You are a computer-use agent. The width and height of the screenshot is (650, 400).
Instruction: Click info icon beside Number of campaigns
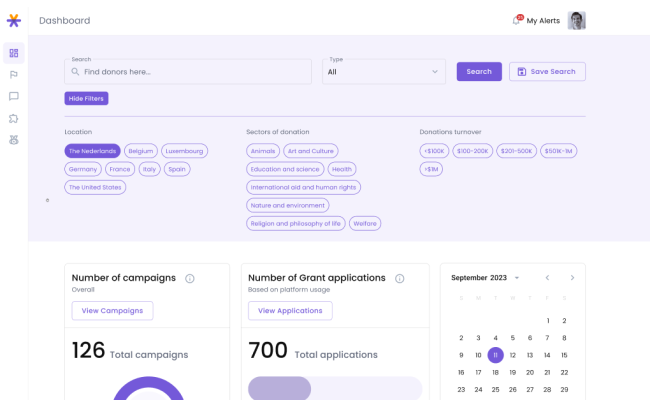pyautogui.click(x=190, y=279)
